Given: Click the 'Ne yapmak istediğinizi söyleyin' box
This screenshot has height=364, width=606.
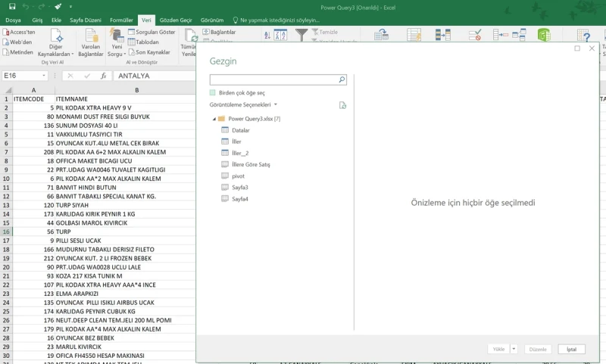Looking at the screenshot, I should tap(276, 20).
